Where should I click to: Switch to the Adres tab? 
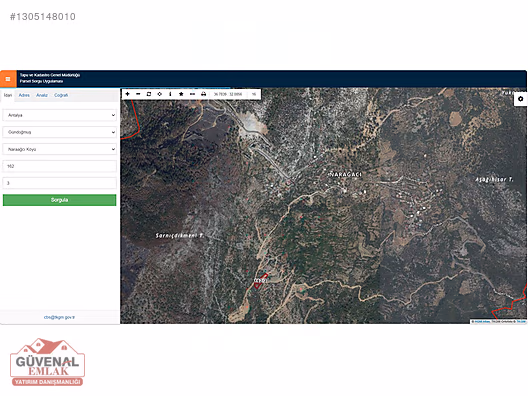[24, 95]
